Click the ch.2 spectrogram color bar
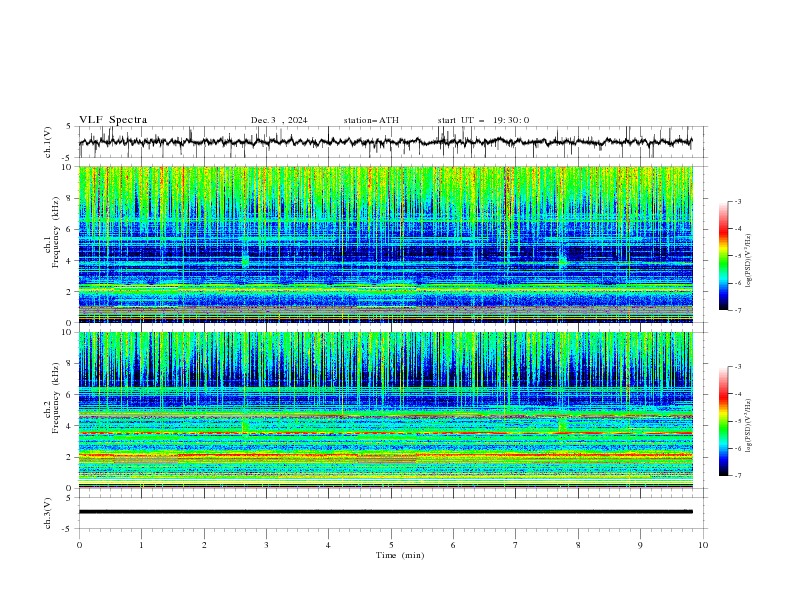The image size is (792, 612). (724, 421)
